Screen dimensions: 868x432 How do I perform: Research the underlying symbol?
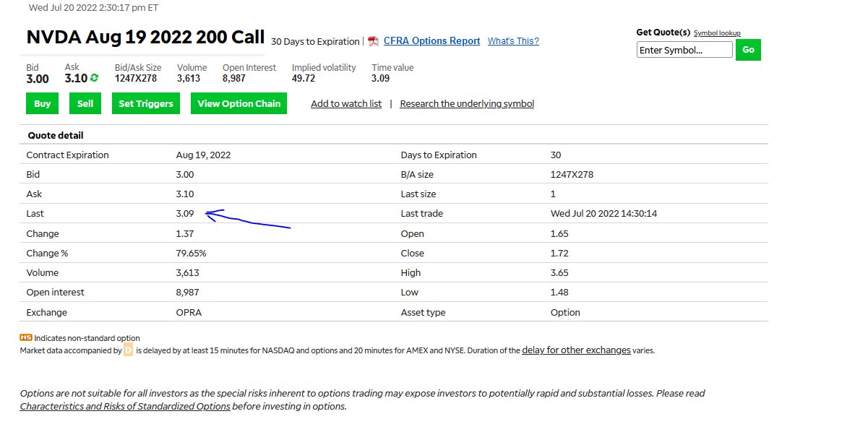point(467,104)
